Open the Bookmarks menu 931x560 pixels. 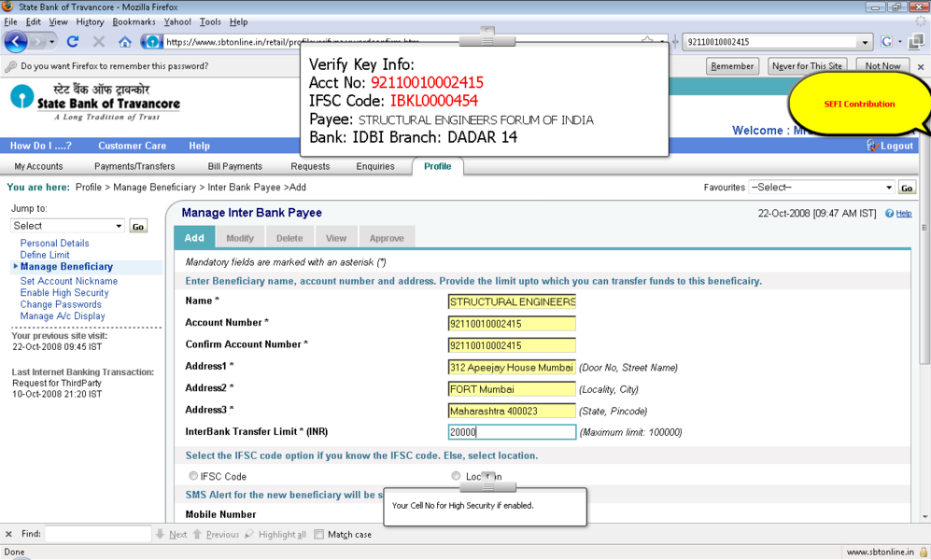point(134,21)
